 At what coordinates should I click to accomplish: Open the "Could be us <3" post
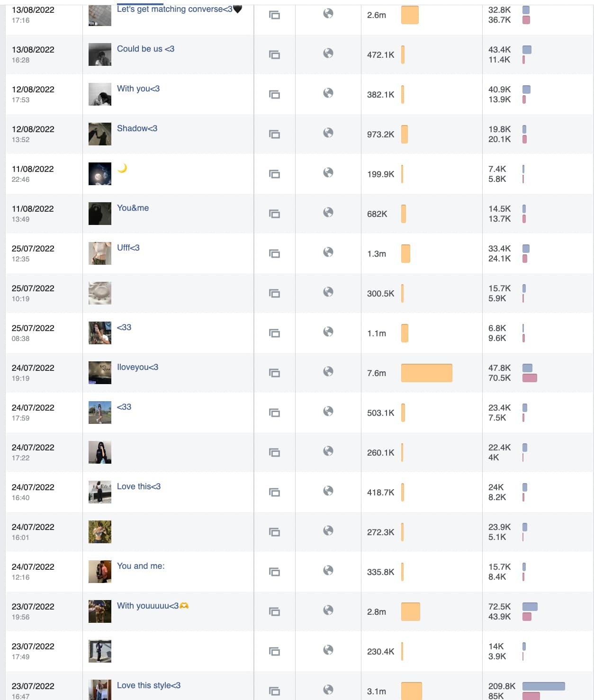[x=145, y=49]
